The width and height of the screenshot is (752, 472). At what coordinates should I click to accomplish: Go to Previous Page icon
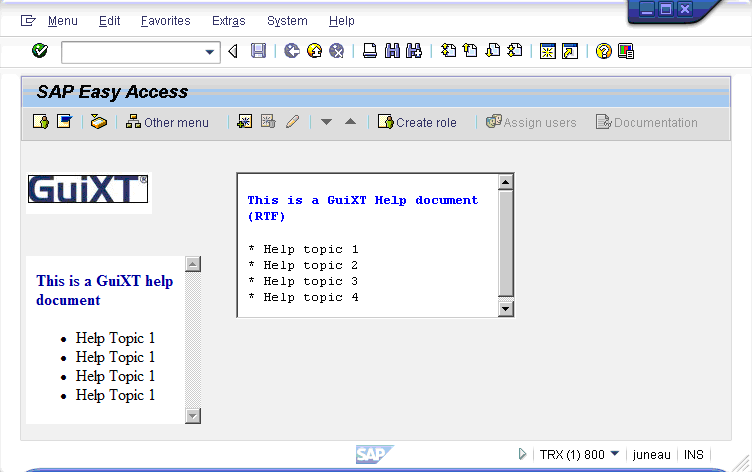point(470,50)
